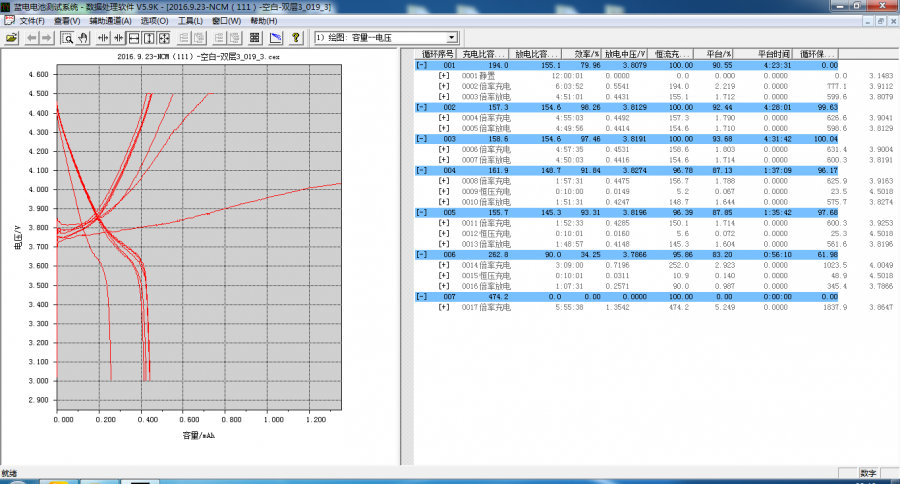Click the 474.2 value in cycle 007 row
The height and width of the screenshot is (484, 900).
click(498, 297)
